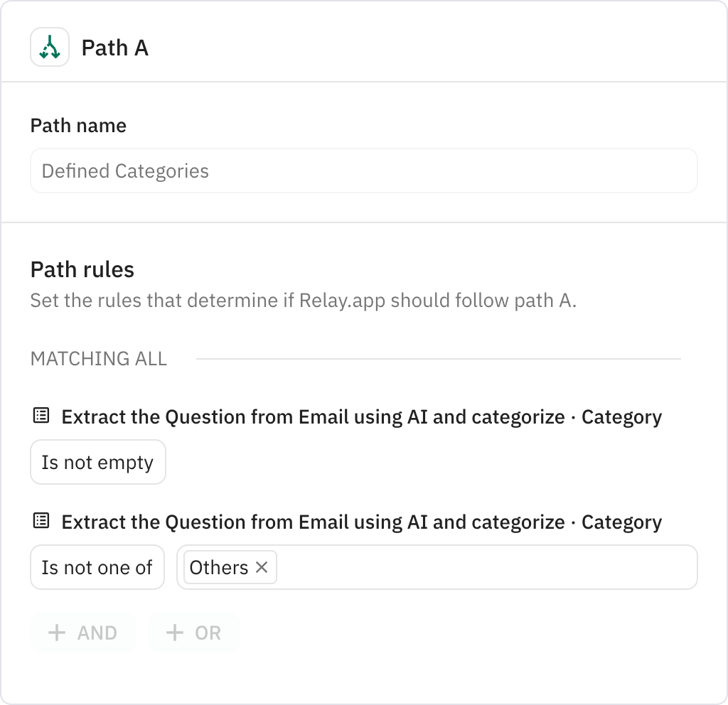Click the second rule's data field icon
The width and height of the screenshot is (728, 705).
[x=41, y=521]
